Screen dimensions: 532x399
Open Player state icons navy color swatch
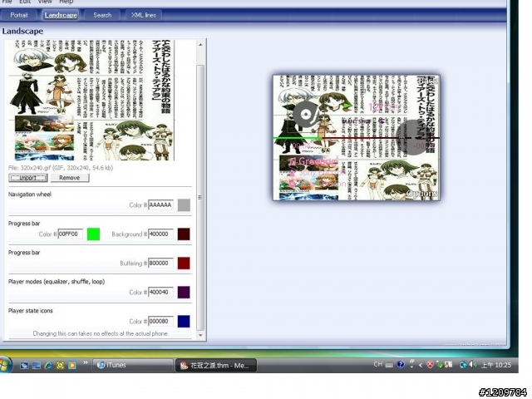184,322
